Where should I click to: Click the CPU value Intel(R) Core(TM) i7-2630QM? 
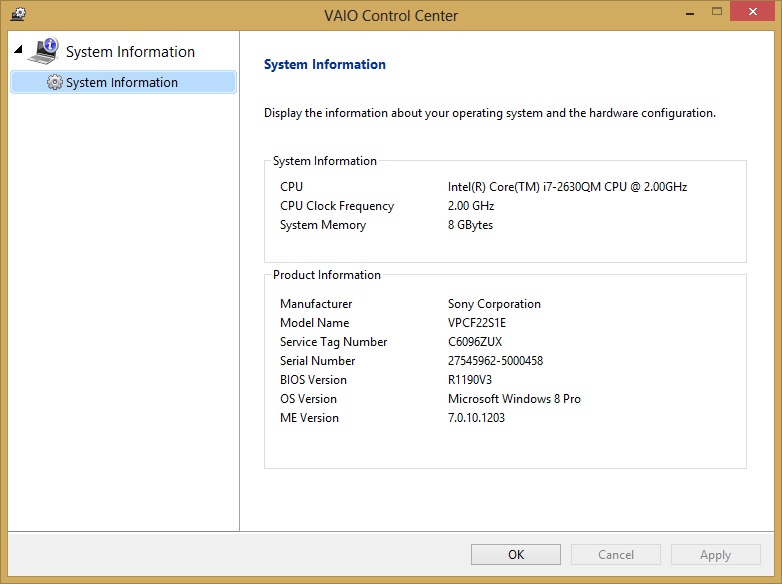coord(568,187)
